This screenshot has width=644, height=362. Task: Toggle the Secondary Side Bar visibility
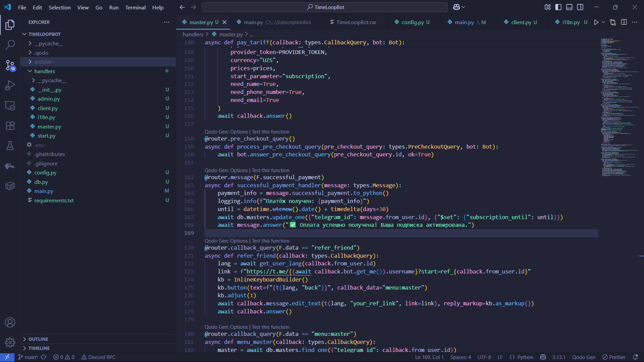coord(580,7)
